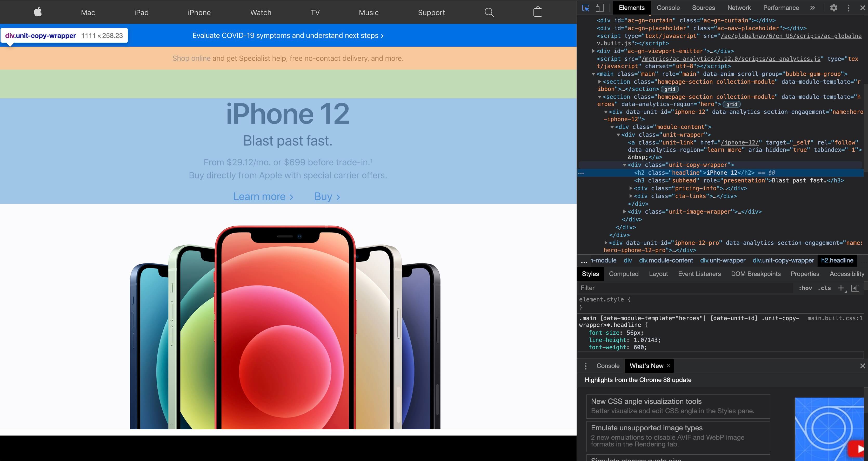Open DevTools settings gear
This screenshot has height=461, width=868.
(833, 8)
